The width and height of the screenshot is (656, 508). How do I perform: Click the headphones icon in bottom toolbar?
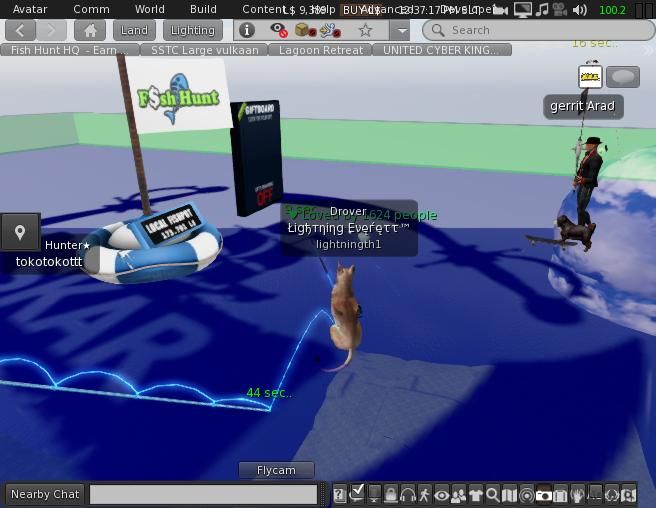tap(407, 495)
